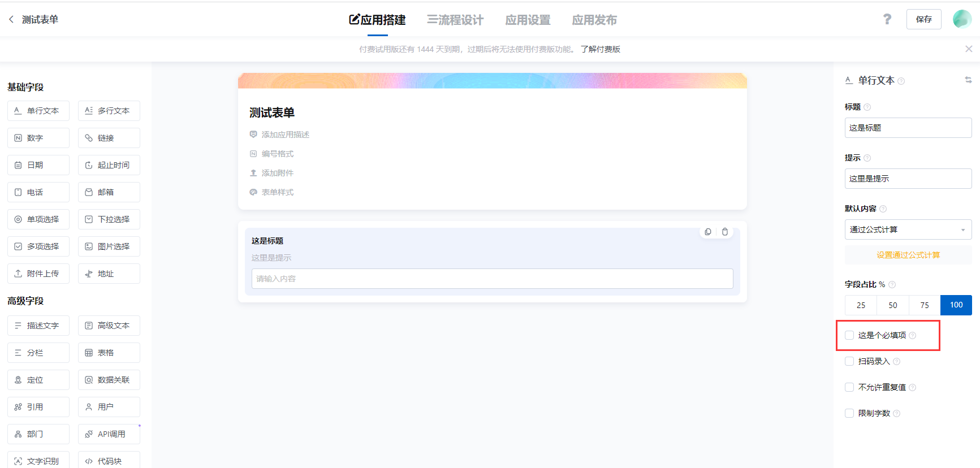Add a 图片选择 field
The height and width of the screenshot is (468, 980).
click(109, 246)
